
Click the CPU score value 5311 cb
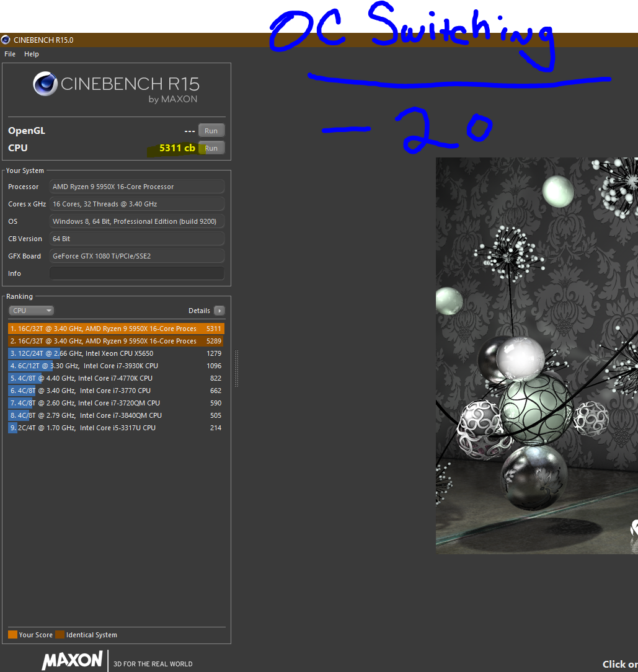tap(177, 148)
